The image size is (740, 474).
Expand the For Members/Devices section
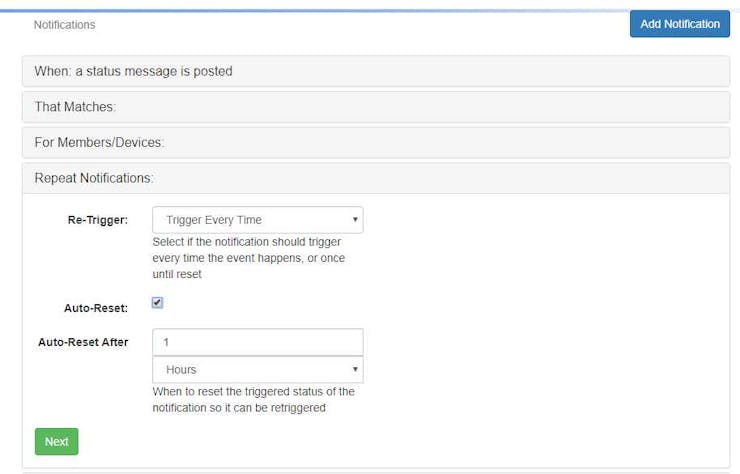pyautogui.click(x=376, y=143)
